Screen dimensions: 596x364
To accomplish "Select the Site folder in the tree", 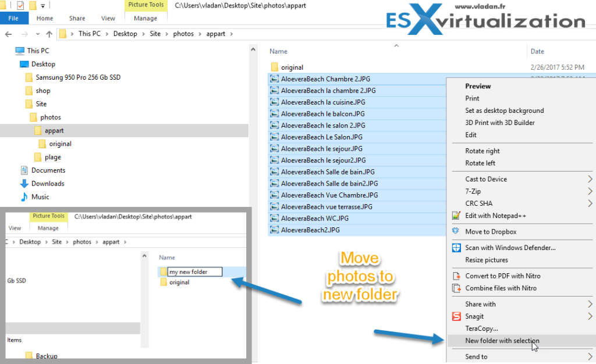I will [41, 104].
